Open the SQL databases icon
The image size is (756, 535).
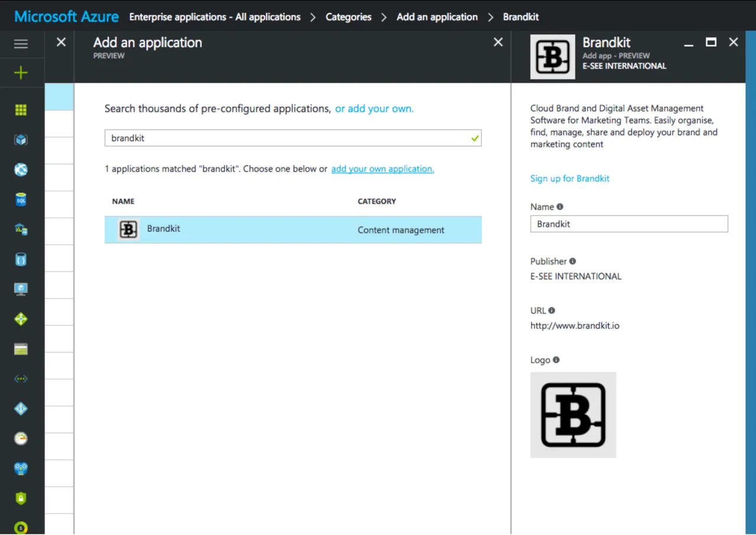coord(21,199)
